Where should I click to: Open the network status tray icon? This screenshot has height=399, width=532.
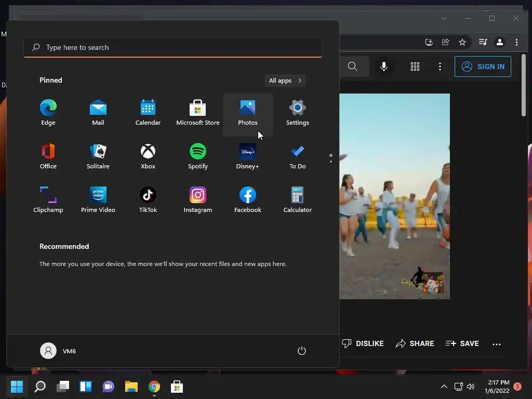[x=458, y=387]
